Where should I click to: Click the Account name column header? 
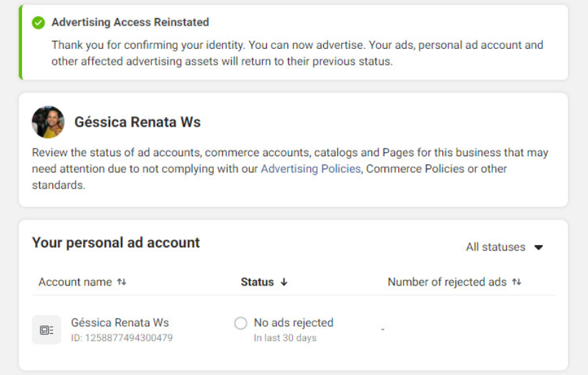(x=75, y=282)
